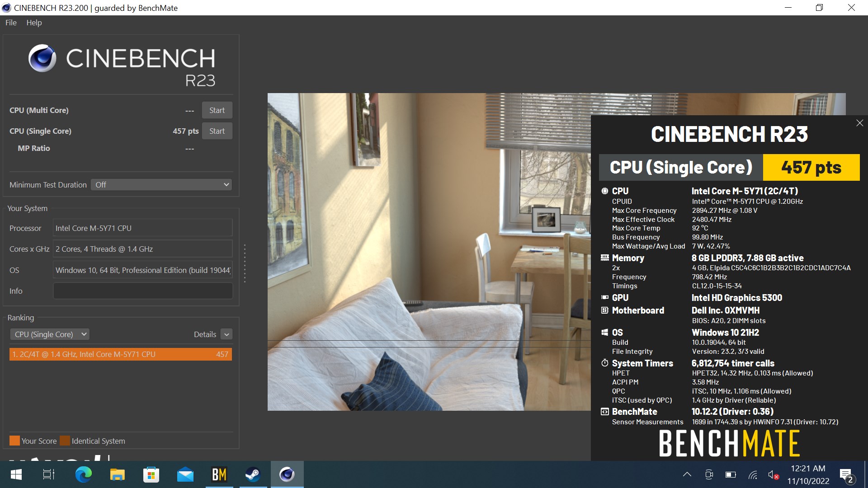
Task: Click the BENCHMATE logo at panel bottom
Action: coord(729,443)
